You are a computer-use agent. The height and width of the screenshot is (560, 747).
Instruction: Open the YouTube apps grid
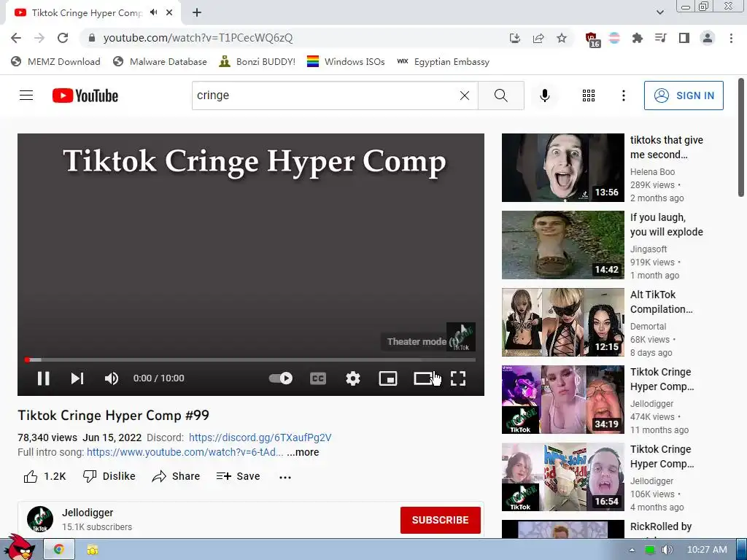pyautogui.click(x=589, y=96)
